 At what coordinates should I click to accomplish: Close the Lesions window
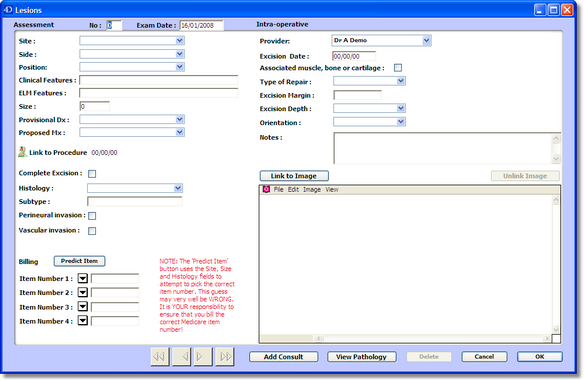[x=567, y=10]
